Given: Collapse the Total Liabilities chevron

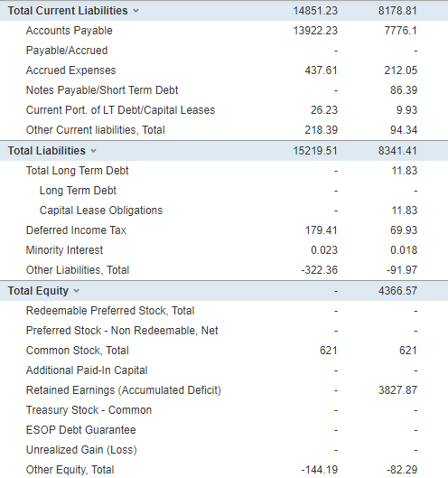Looking at the screenshot, I should (94, 151).
